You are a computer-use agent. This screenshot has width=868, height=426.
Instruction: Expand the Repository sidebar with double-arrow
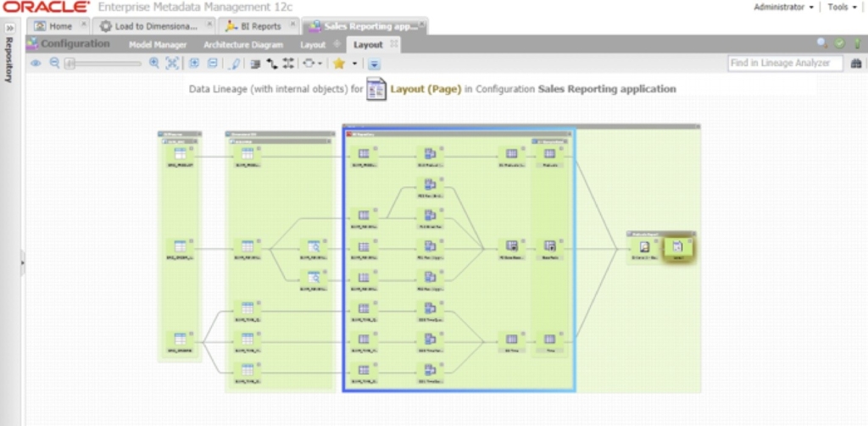[x=10, y=28]
